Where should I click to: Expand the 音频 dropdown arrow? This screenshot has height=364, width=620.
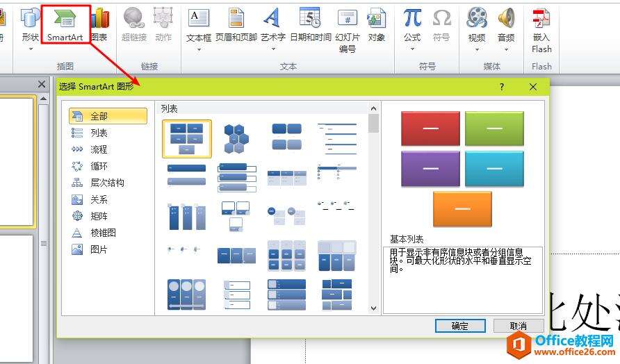(x=507, y=49)
